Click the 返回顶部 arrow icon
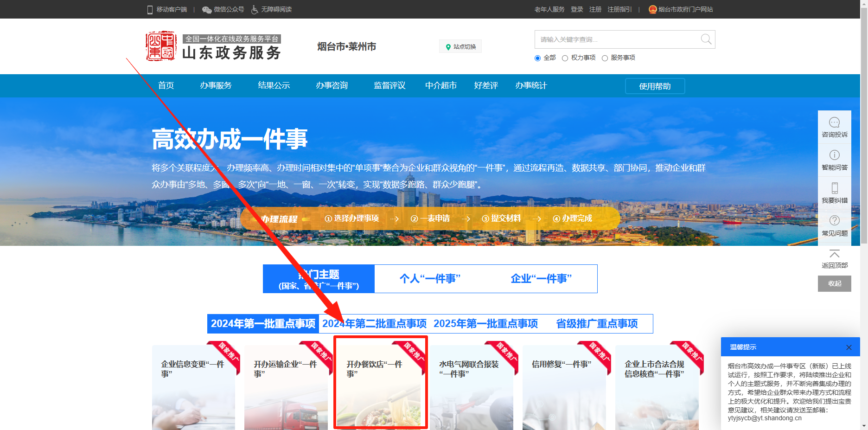This screenshot has width=868, height=430. (x=834, y=254)
